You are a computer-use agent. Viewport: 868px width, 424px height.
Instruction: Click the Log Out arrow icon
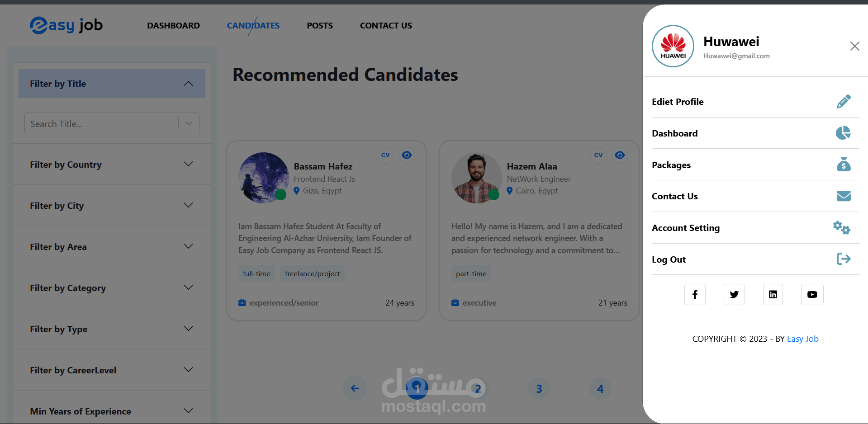pyautogui.click(x=843, y=259)
